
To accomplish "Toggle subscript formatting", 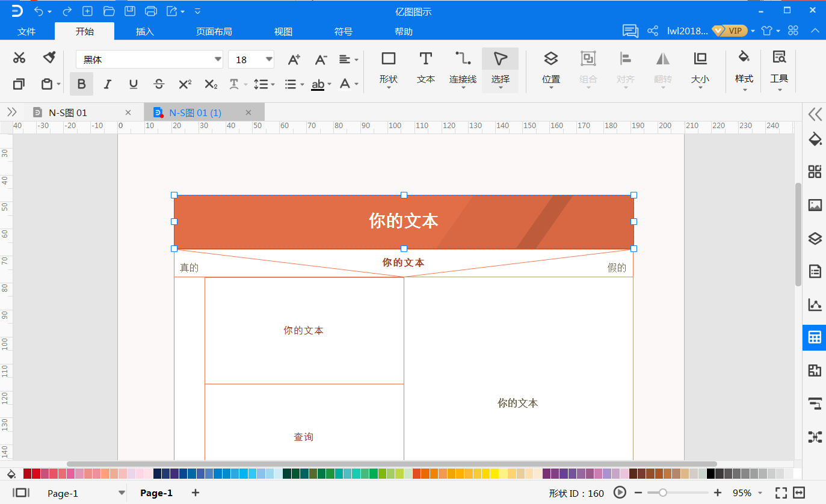I will 211,84.
